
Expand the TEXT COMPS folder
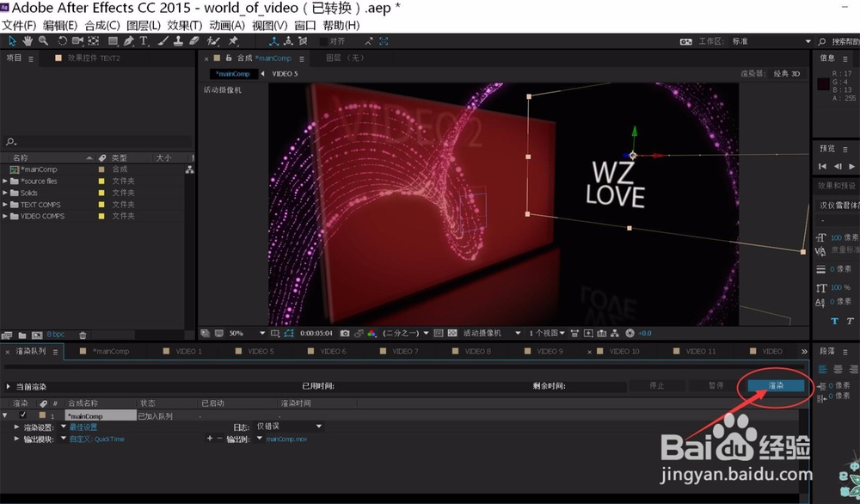click(x=5, y=205)
